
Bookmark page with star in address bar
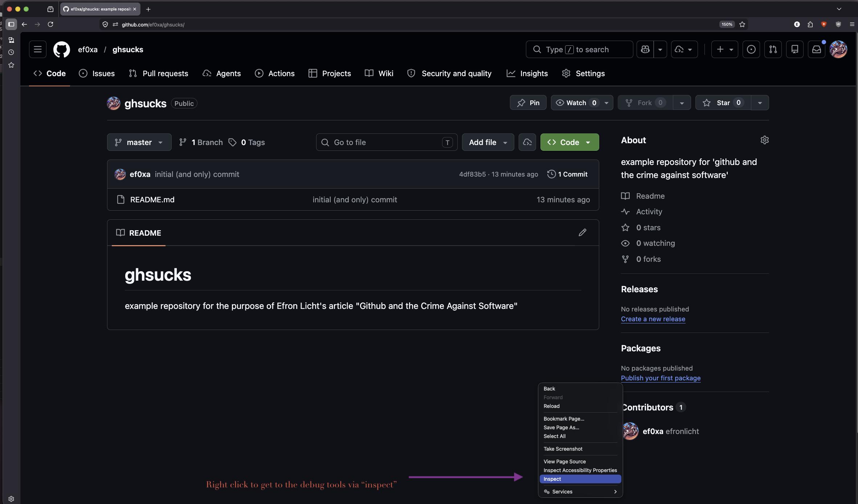tap(742, 24)
